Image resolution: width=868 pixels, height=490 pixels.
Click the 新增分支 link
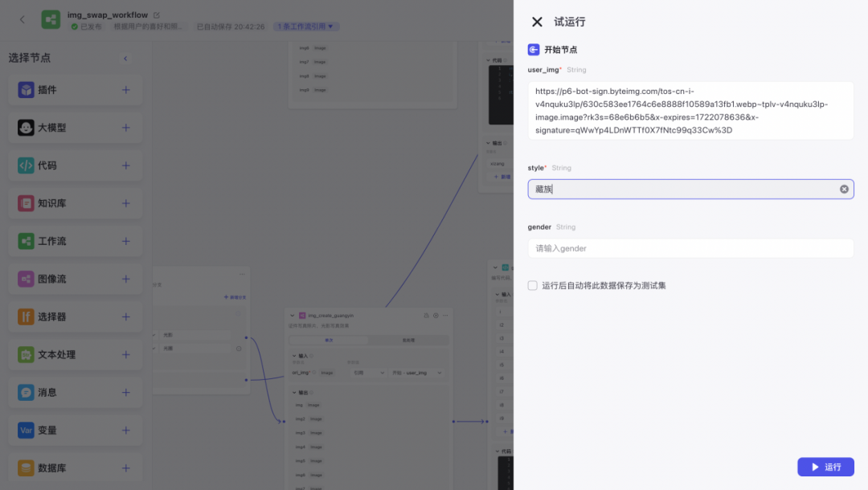coord(235,297)
